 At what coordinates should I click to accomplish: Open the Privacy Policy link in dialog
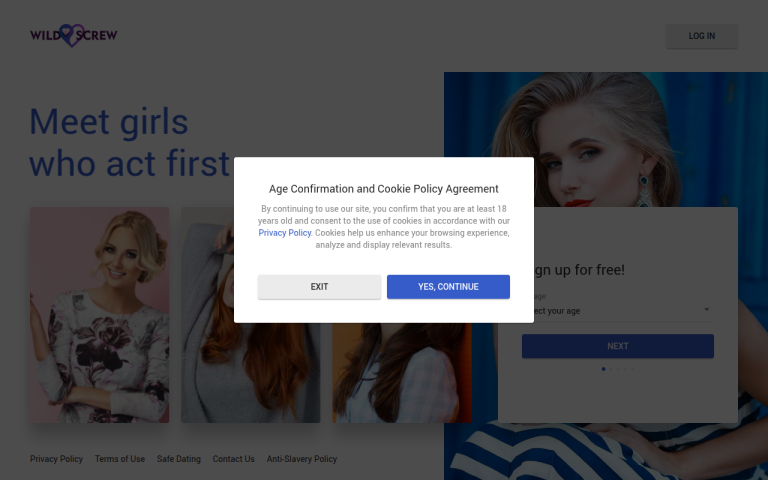coord(285,233)
